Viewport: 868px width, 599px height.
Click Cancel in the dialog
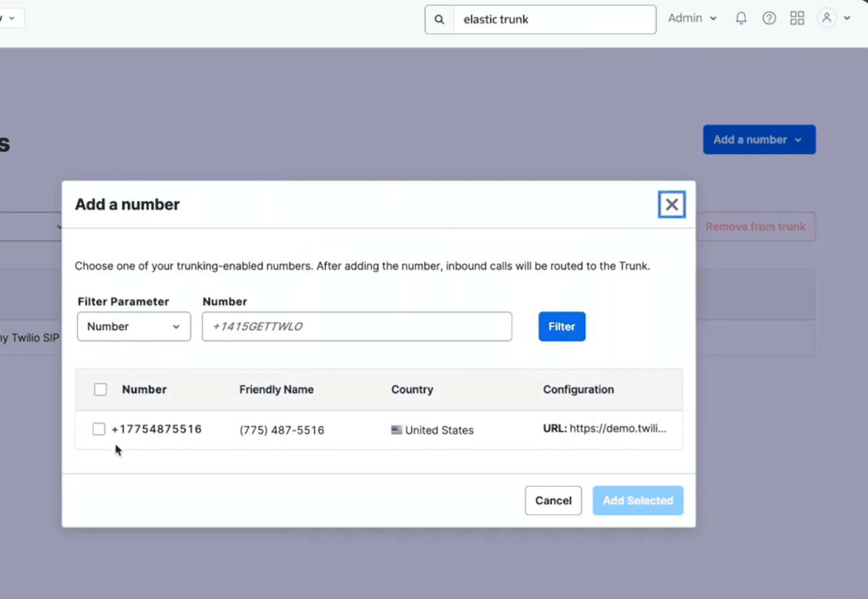pos(553,501)
